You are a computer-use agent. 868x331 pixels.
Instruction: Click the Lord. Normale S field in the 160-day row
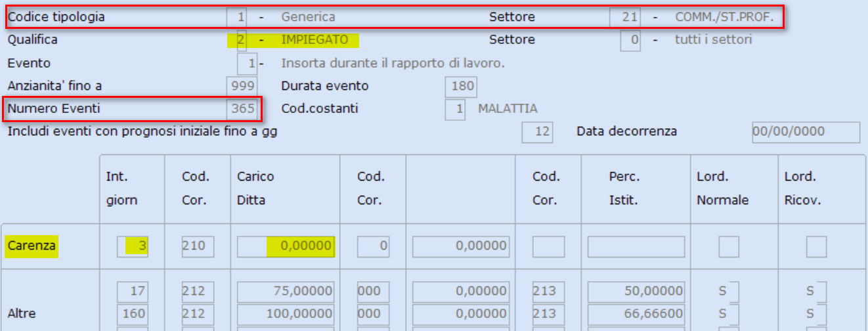tap(727, 313)
